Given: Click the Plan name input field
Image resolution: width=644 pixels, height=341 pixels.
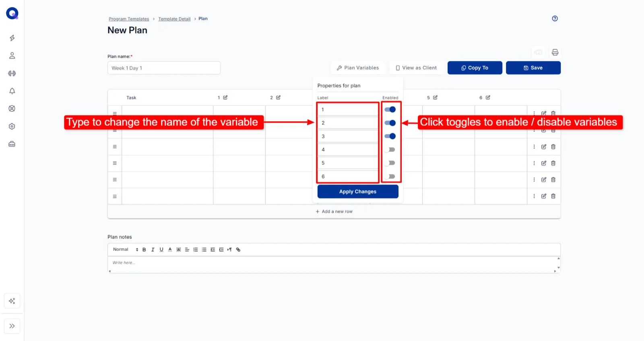Looking at the screenshot, I should [164, 68].
